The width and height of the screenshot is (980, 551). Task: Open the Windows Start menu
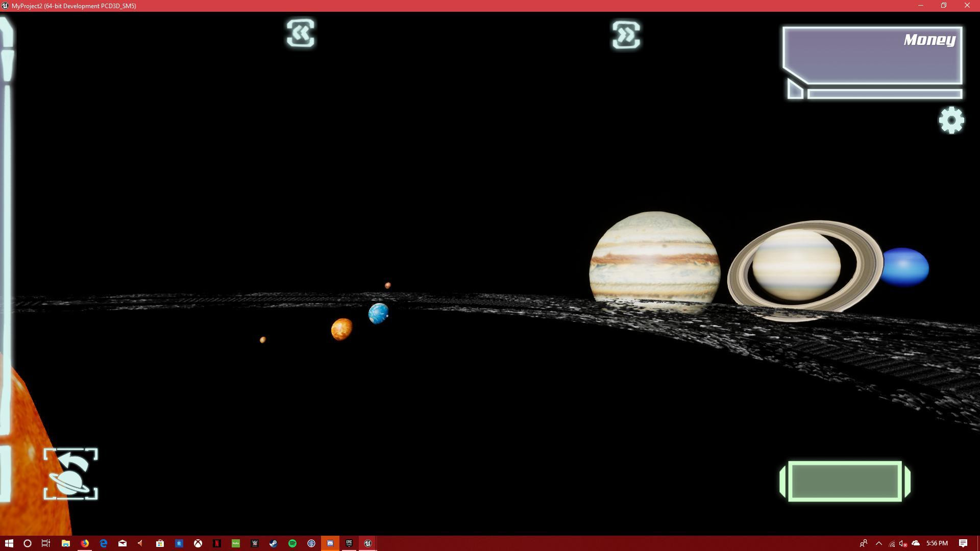coord(9,543)
